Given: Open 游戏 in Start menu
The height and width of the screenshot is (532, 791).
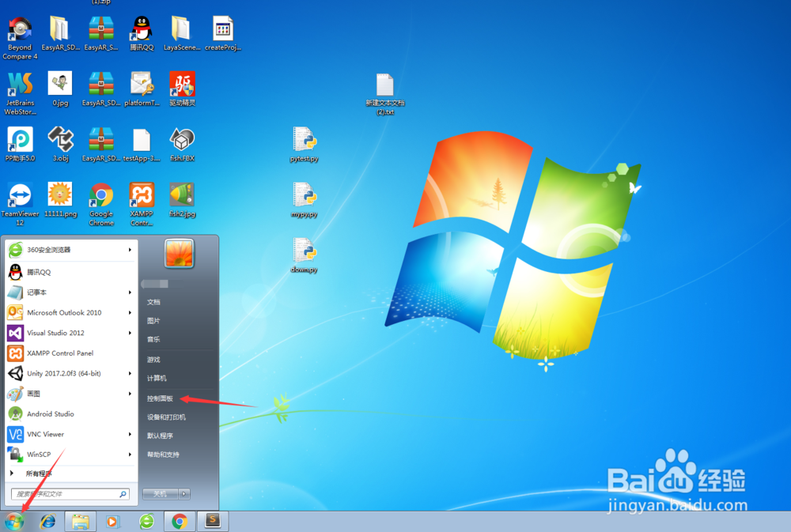Looking at the screenshot, I should click(x=154, y=360).
